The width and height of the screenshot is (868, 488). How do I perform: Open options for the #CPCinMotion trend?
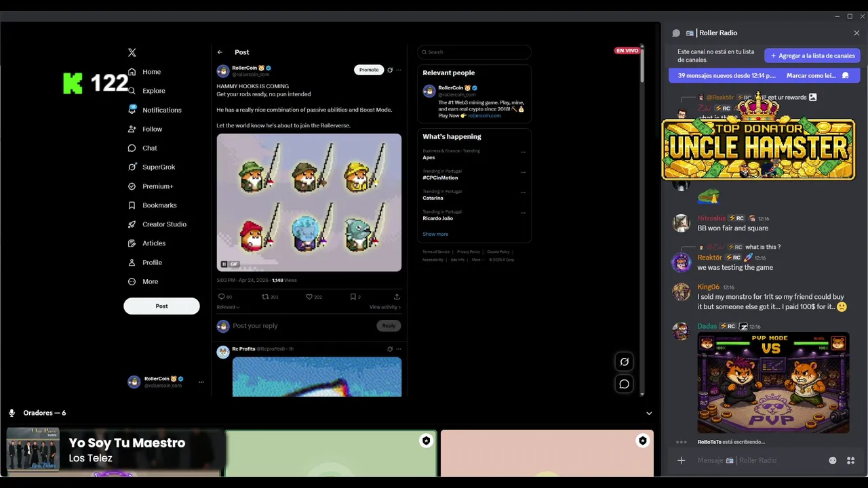523,172
